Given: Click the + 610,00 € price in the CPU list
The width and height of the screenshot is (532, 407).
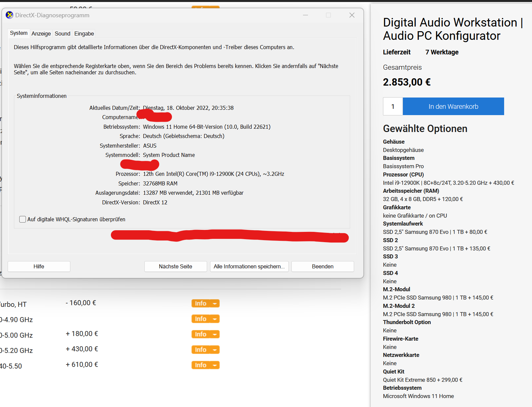Looking at the screenshot, I should [x=82, y=365].
